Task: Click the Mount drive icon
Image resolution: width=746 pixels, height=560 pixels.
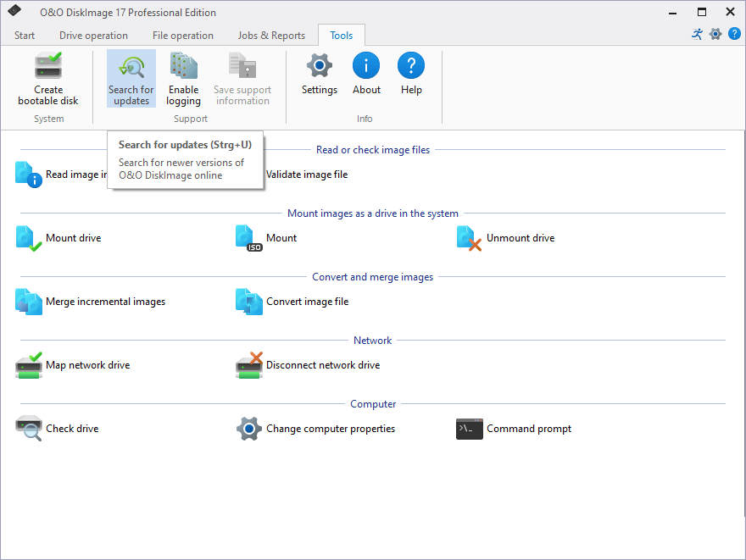Action: (29, 238)
